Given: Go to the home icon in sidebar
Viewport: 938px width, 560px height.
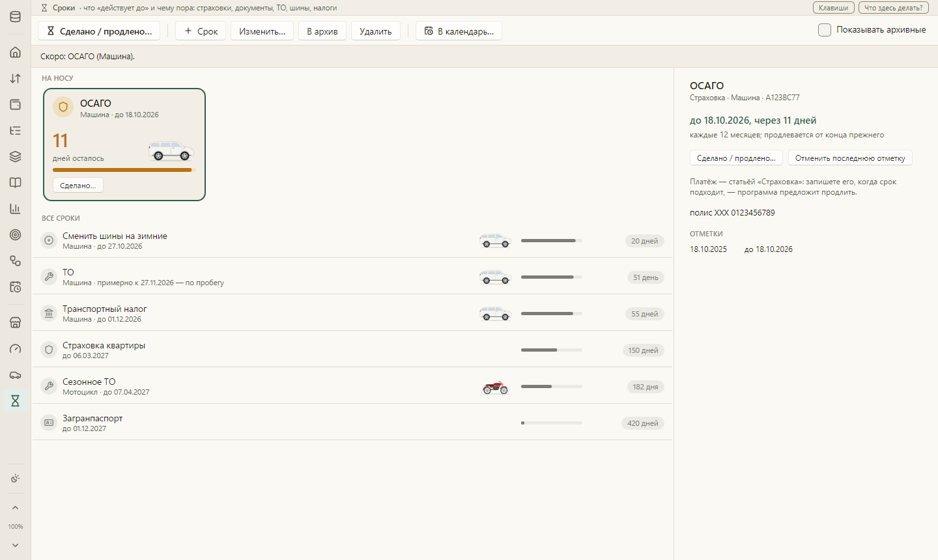Looking at the screenshot, I should pos(16,52).
